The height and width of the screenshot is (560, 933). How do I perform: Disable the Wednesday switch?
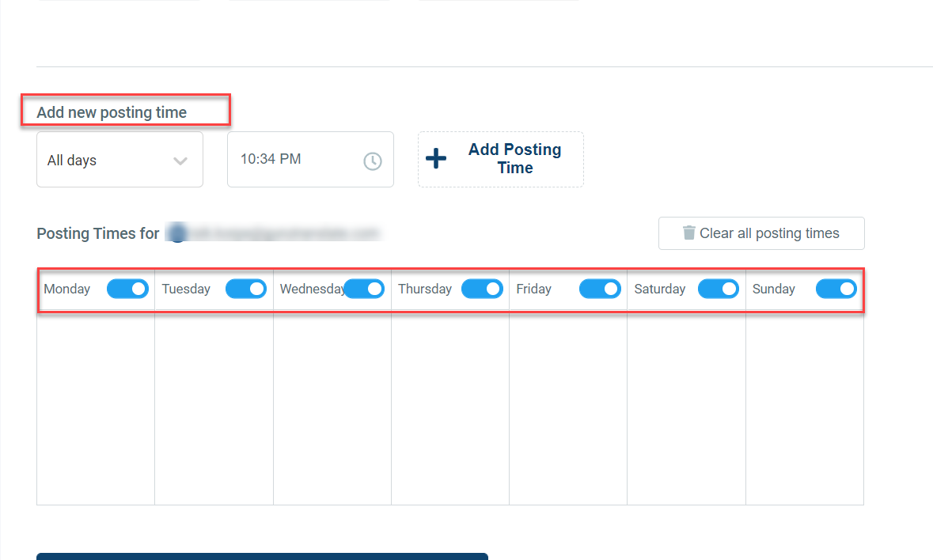364,289
